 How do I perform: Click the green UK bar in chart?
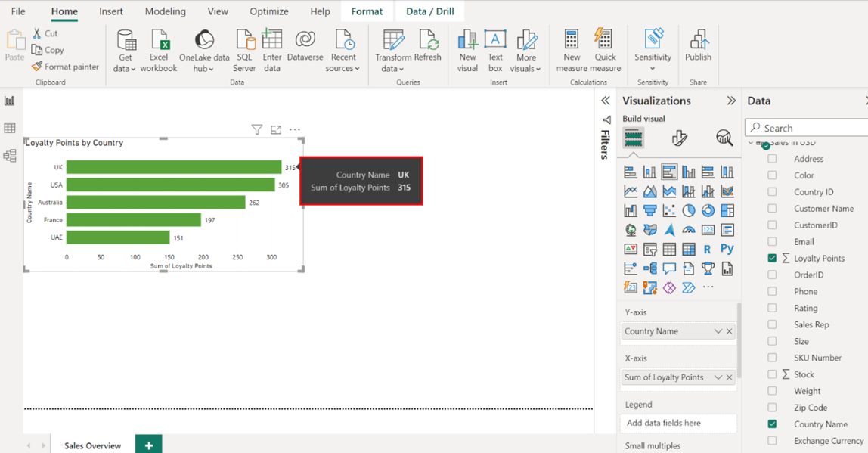(x=173, y=167)
